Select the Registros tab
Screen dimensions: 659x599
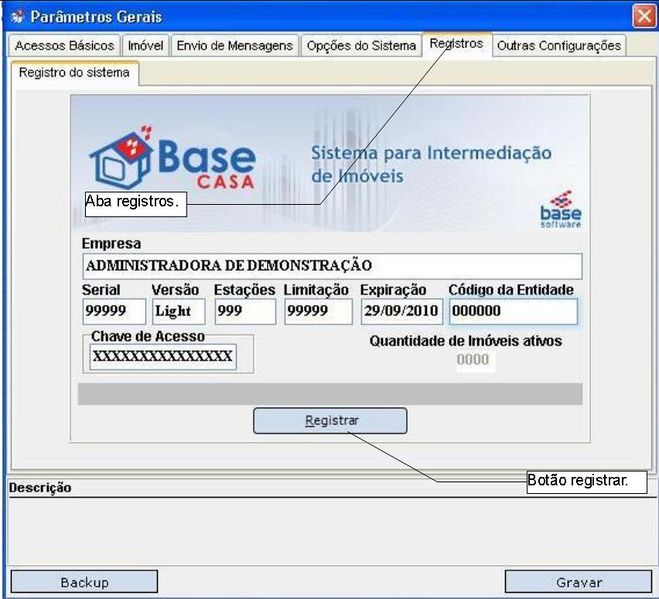point(456,44)
